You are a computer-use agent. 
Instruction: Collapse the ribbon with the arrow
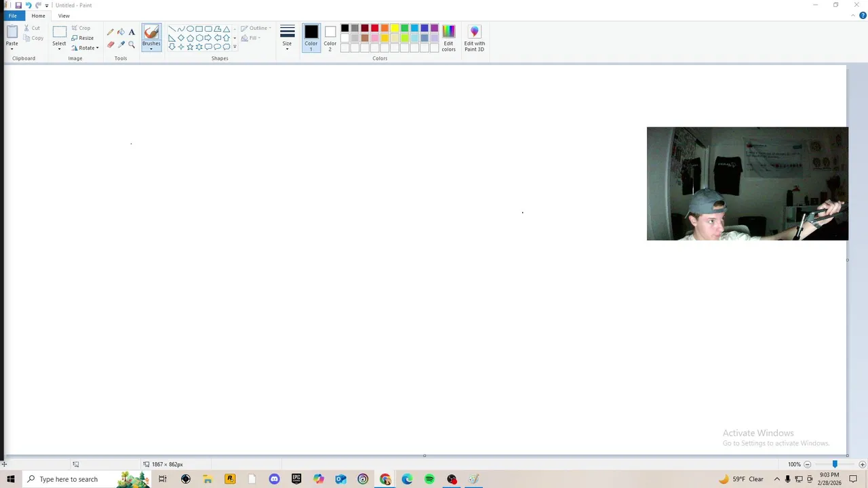click(853, 15)
